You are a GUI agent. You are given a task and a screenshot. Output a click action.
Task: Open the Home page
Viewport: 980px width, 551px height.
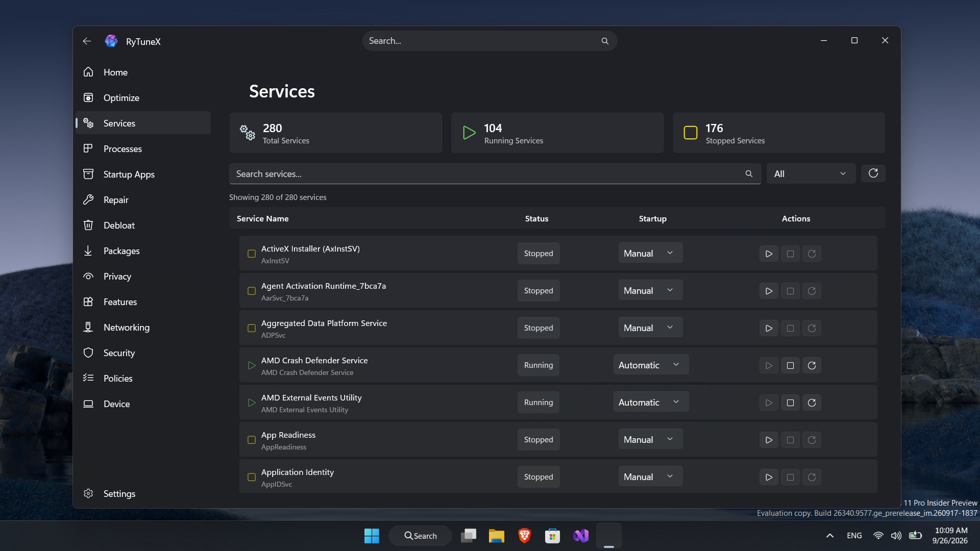[143, 72]
